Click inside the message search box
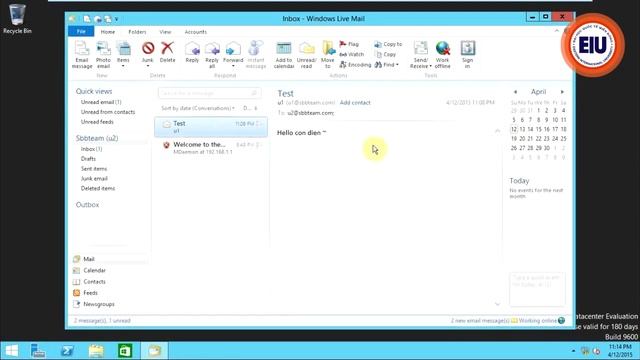The width and height of the screenshot is (640, 360). pos(209,93)
